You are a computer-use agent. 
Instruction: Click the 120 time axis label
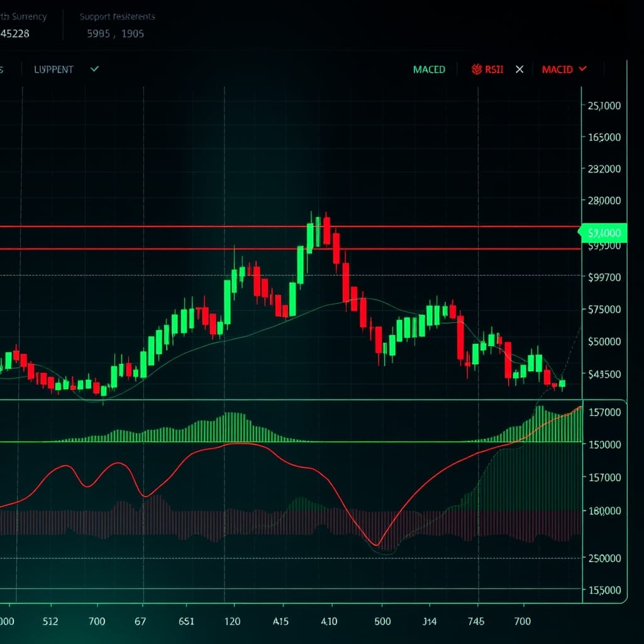pyautogui.click(x=233, y=621)
